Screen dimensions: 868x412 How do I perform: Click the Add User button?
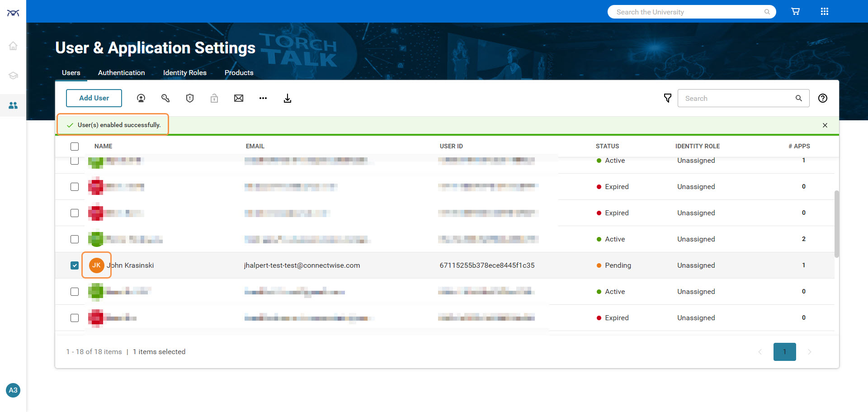pyautogui.click(x=94, y=98)
